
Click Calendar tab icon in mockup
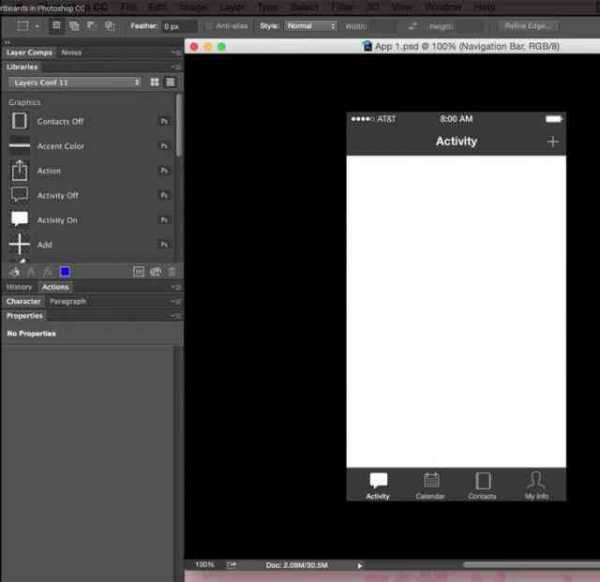pos(431,480)
